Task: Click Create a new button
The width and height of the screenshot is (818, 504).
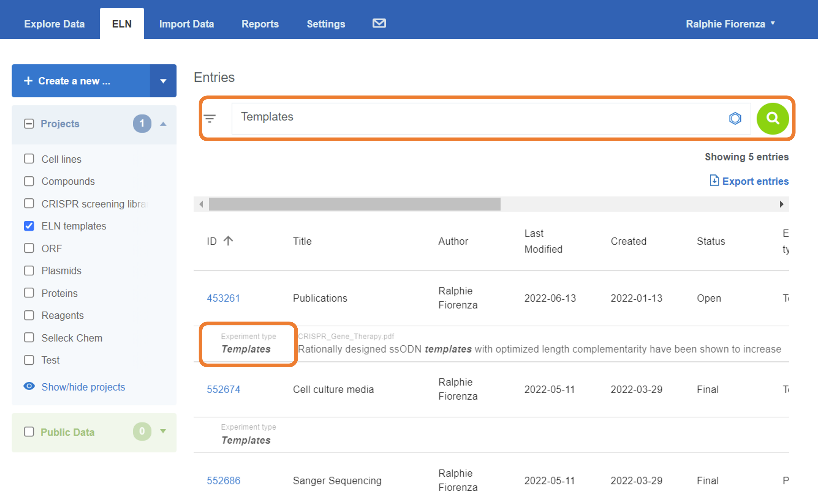Action: [x=81, y=81]
